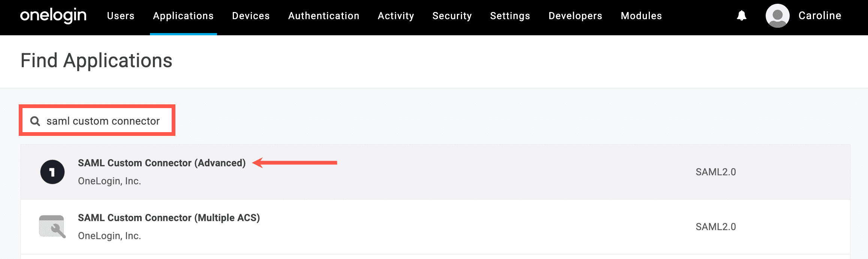Open the notifications bell
Screen dimensions: 868x259
pyautogui.click(x=741, y=16)
